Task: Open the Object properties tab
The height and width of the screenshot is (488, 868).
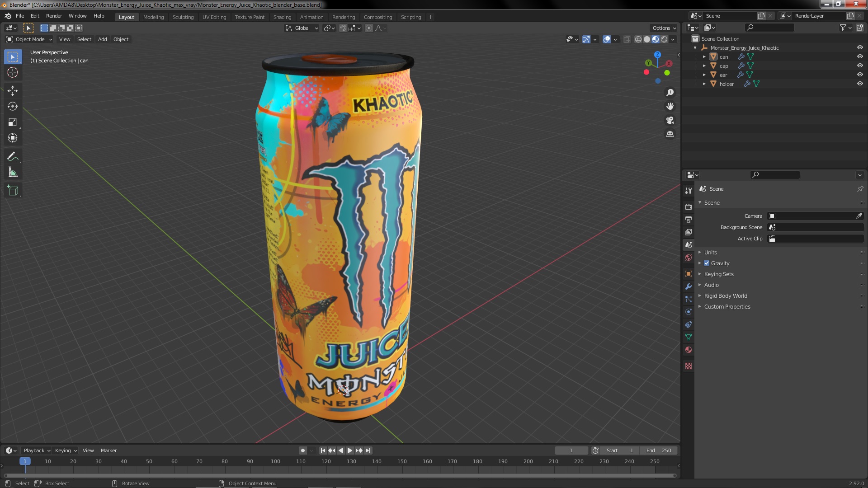Action: (689, 274)
